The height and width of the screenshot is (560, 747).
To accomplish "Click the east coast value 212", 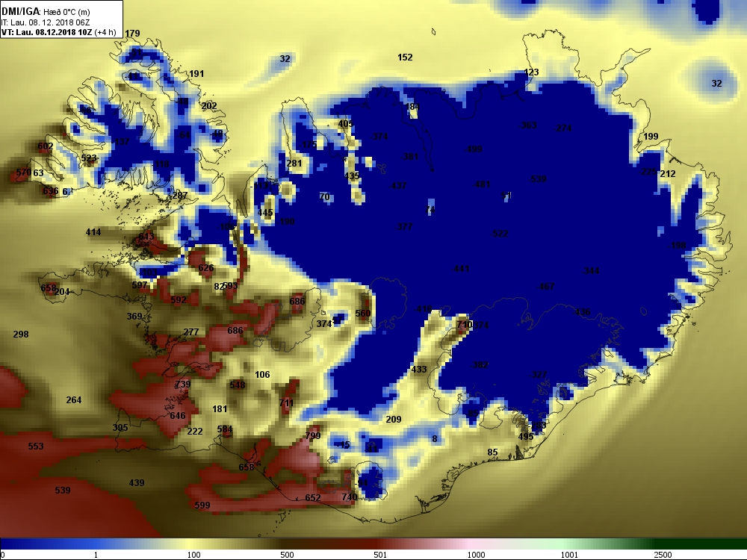I will click(x=667, y=174).
